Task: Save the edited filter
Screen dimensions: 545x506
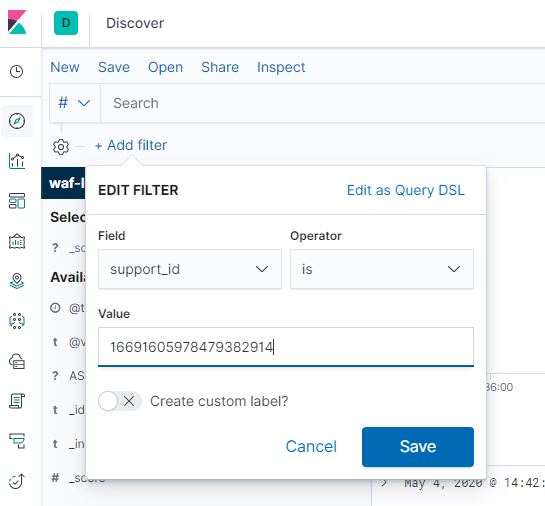Action: [x=417, y=447]
